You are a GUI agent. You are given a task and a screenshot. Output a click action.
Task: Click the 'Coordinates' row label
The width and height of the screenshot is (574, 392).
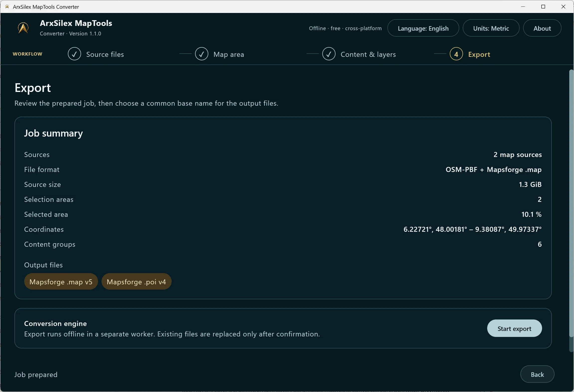[x=44, y=229]
